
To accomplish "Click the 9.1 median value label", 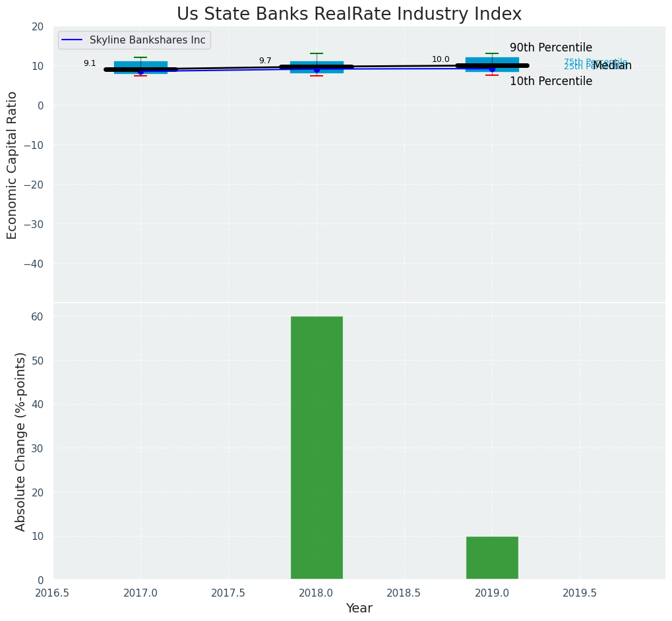I will (x=90, y=63).
